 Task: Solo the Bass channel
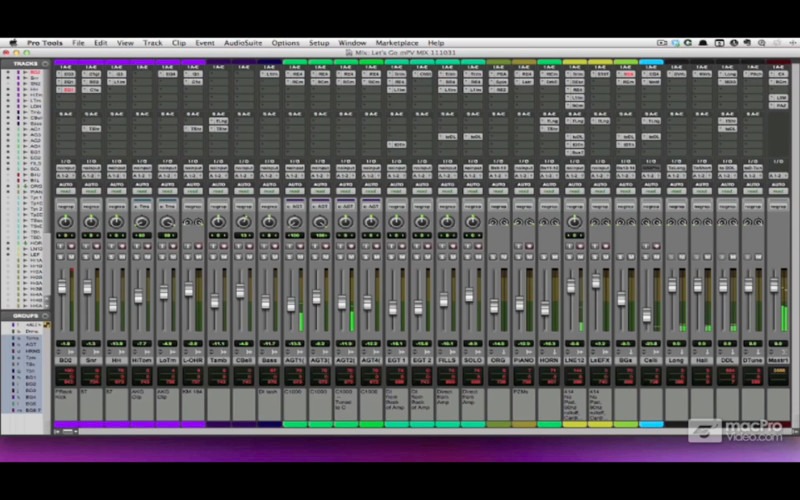[263, 257]
